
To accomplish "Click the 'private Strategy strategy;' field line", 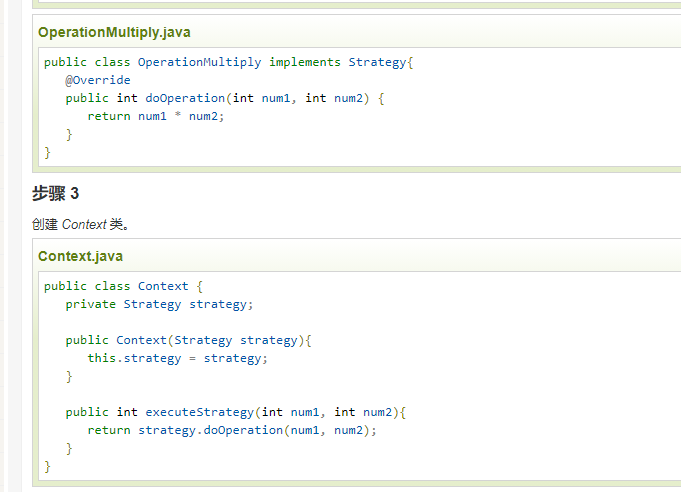I will tap(160, 304).
